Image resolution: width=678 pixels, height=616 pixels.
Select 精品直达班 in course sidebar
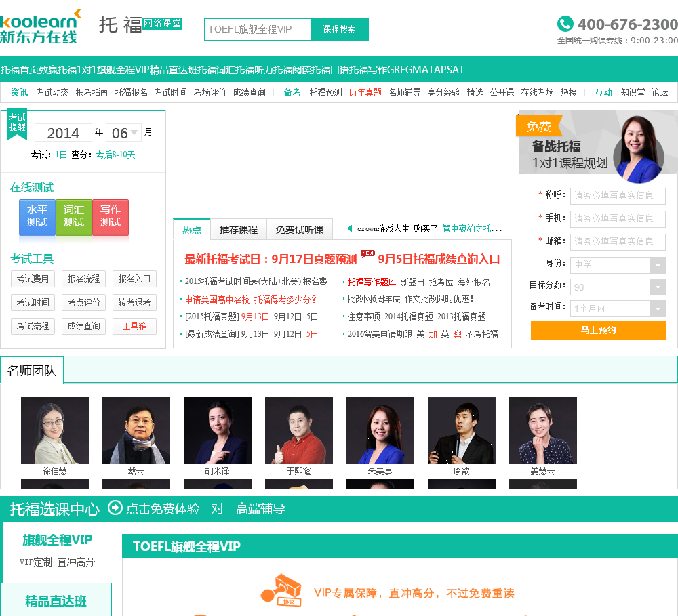[x=56, y=601]
